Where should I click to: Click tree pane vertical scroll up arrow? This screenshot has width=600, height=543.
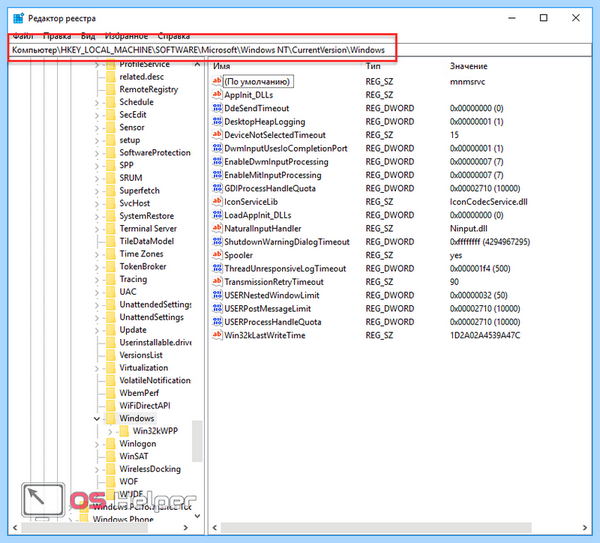pyautogui.click(x=197, y=64)
